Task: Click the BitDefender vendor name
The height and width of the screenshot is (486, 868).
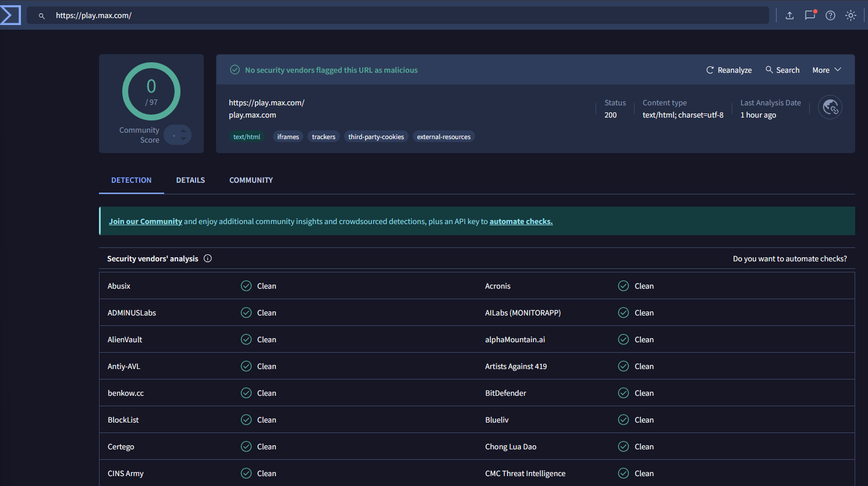Action: click(x=505, y=393)
